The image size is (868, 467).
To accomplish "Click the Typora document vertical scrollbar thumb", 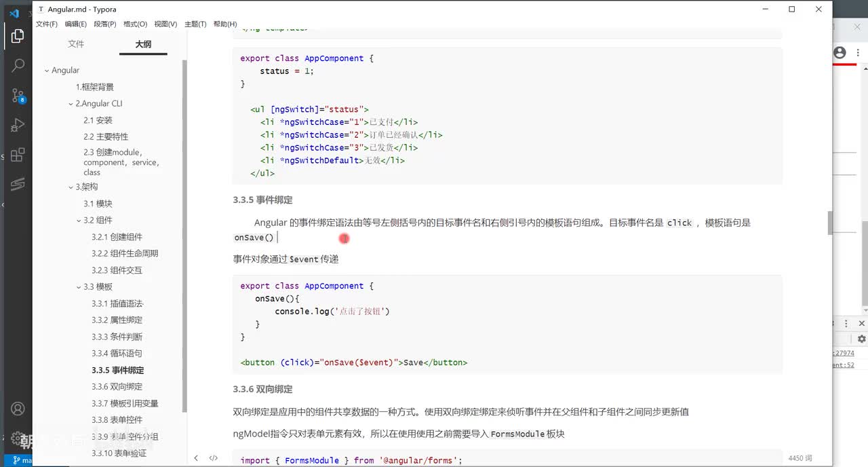I will click(830, 223).
